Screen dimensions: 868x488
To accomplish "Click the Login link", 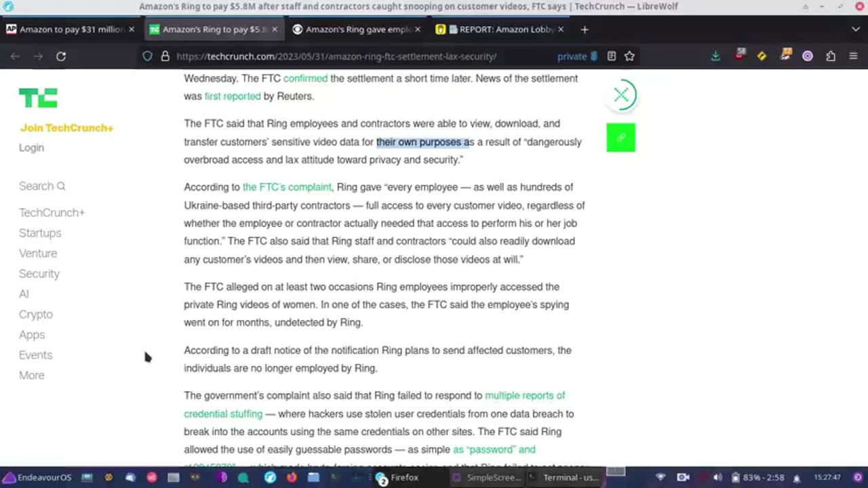I will (x=31, y=147).
